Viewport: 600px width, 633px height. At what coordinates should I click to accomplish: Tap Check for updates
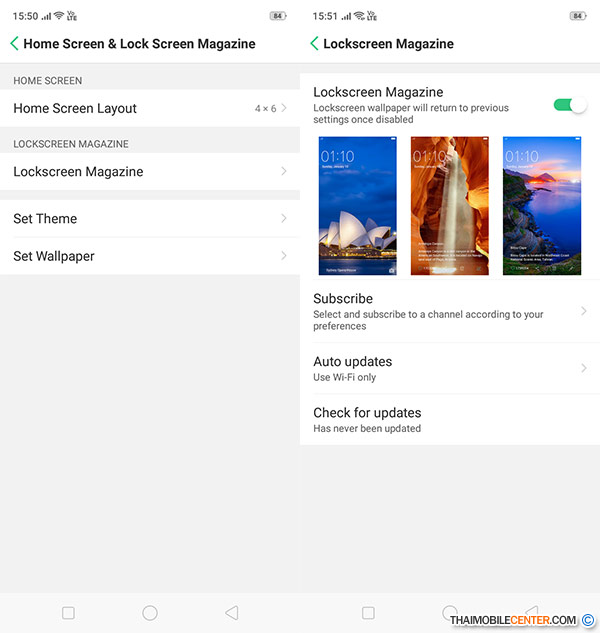(x=450, y=419)
